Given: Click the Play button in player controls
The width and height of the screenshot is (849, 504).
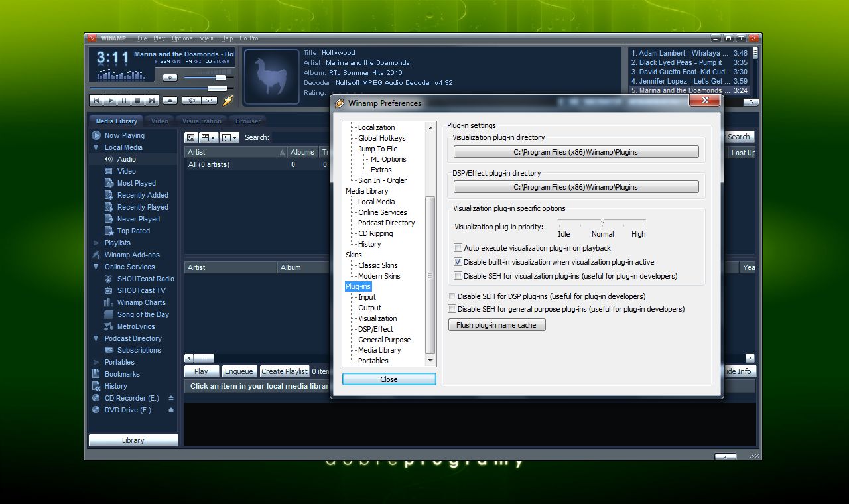Looking at the screenshot, I should click(110, 100).
